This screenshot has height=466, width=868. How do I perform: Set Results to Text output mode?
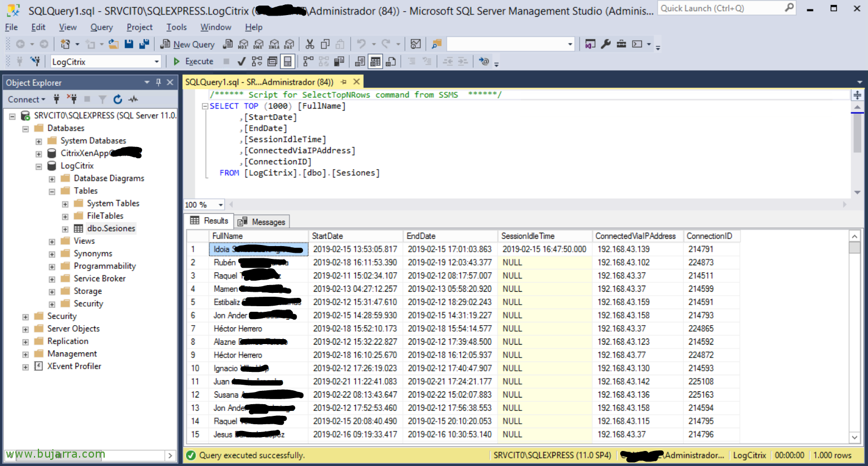pyautogui.click(x=360, y=61)
